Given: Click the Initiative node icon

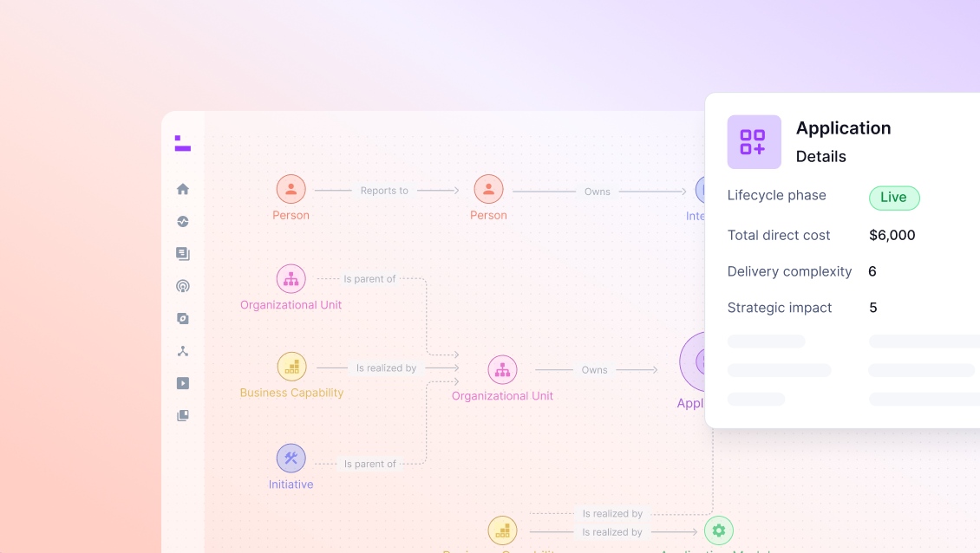Looking at the screenshot, I should (291, 458).
